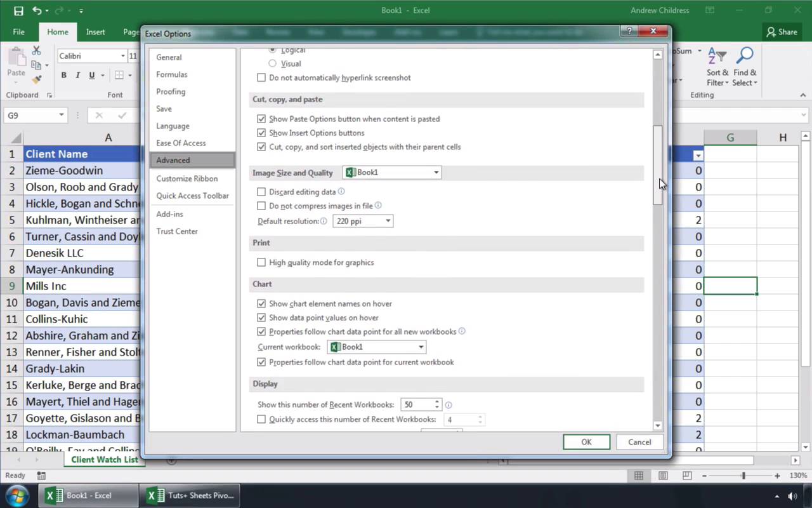Check Discard editing data

click(x=261, y=192)
